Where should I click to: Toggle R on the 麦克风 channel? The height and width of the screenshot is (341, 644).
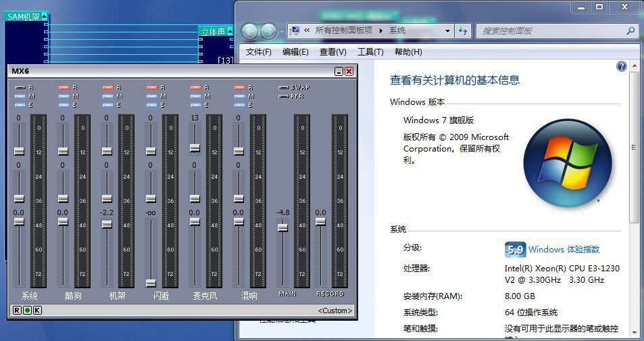[196, 87]
